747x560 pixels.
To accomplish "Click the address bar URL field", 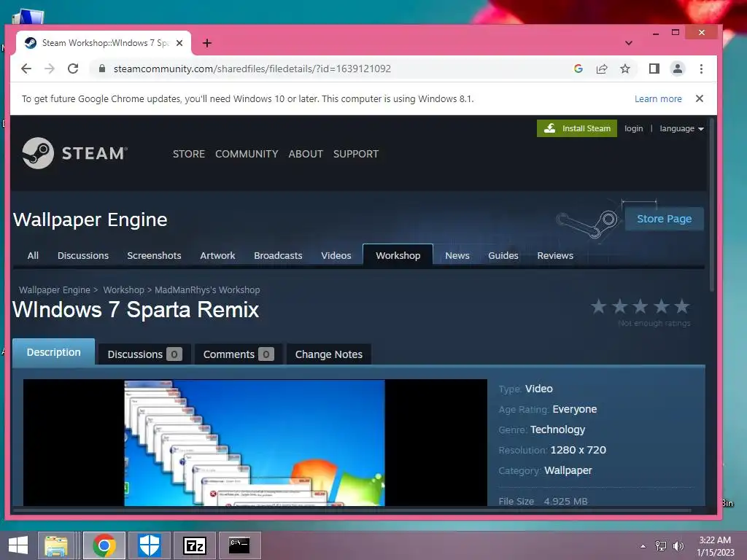I will [333, 69].
